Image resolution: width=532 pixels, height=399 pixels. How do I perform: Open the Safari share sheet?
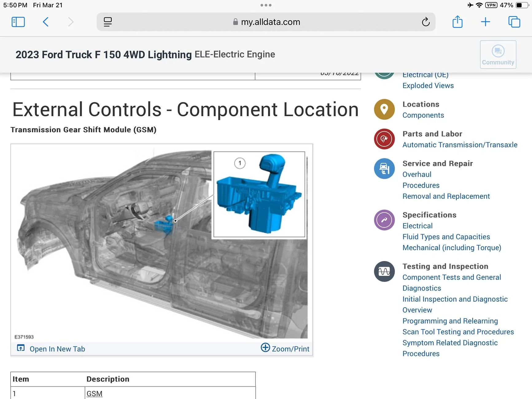tap(457, 21)
